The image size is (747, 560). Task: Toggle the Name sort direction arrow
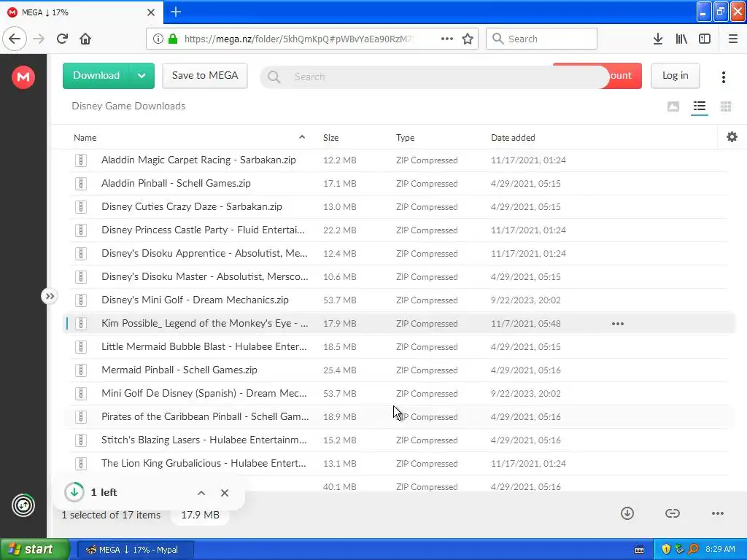(x=301, y=136)
